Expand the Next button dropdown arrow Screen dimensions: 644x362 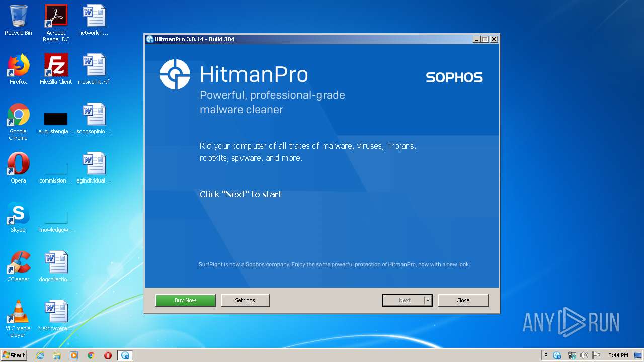(x=428, y=300)
